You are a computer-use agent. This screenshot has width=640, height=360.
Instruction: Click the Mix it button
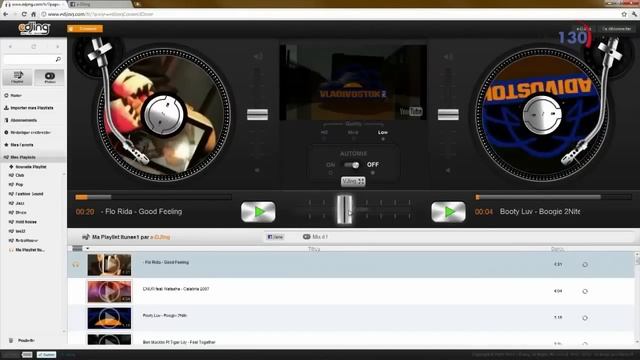click(x=316, y=237)
